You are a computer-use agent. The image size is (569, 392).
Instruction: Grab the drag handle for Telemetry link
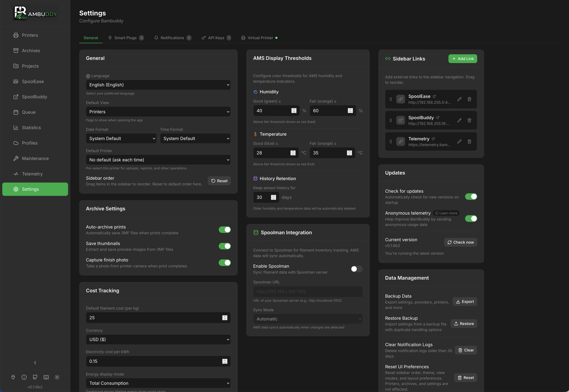point(390,142)
